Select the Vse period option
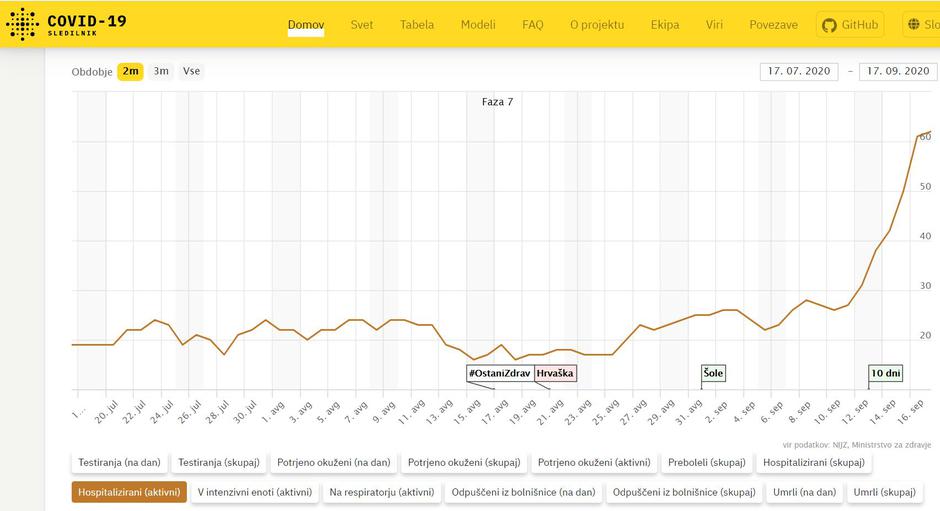The height and width of the screenshot is (511, 940). (x=191, y=71)
